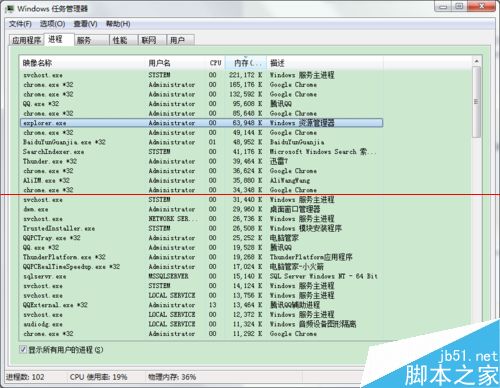Open the 文件(F) menu
Viewport: 500px width, 388px height.
tap(20, 24)
